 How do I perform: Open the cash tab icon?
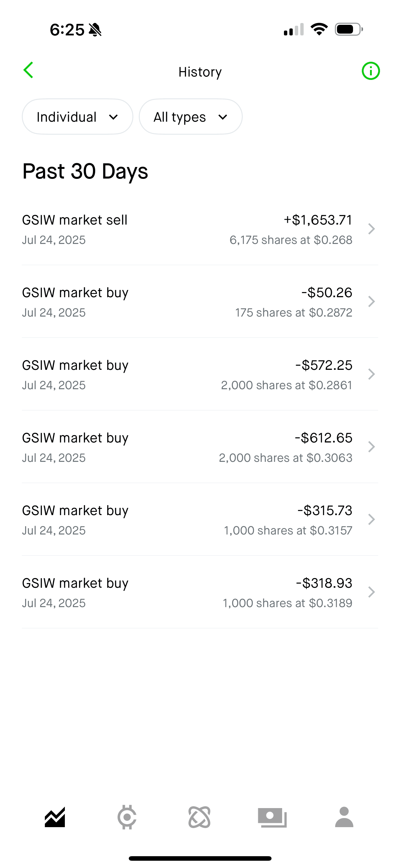coord(272,817)
